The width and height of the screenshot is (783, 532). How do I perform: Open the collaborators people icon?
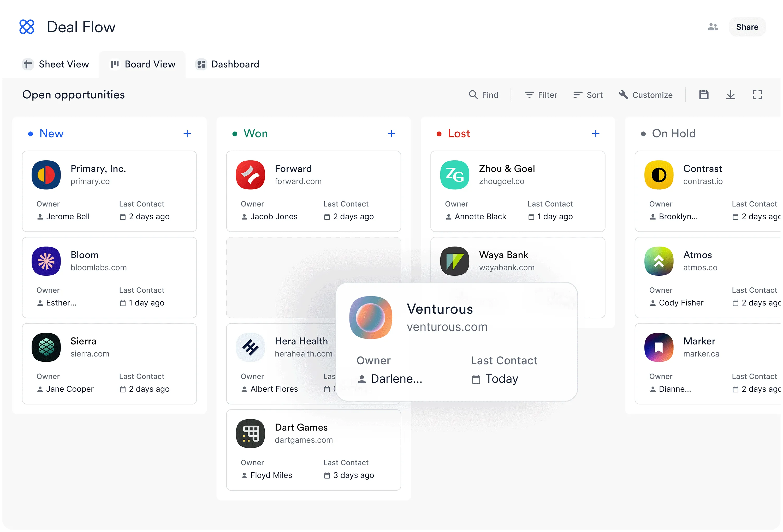coord(713,27)
